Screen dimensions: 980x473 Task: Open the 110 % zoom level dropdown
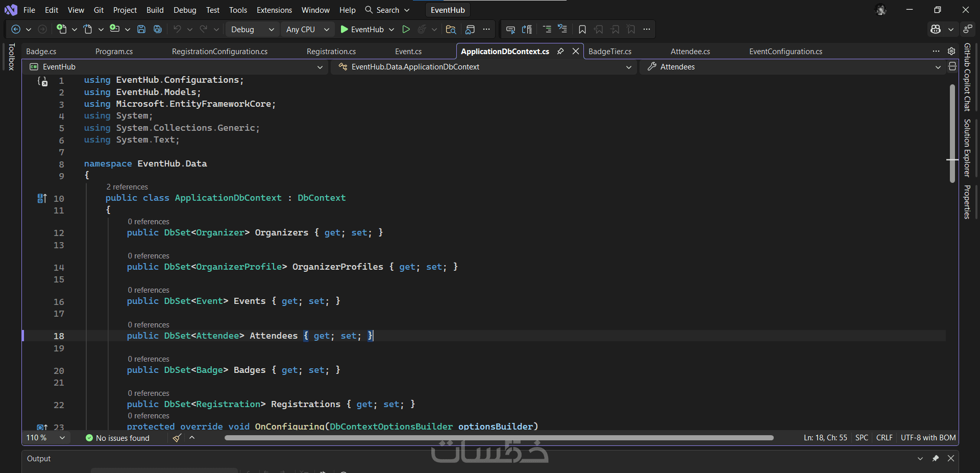pyautogui.click(x=46, y=438)
